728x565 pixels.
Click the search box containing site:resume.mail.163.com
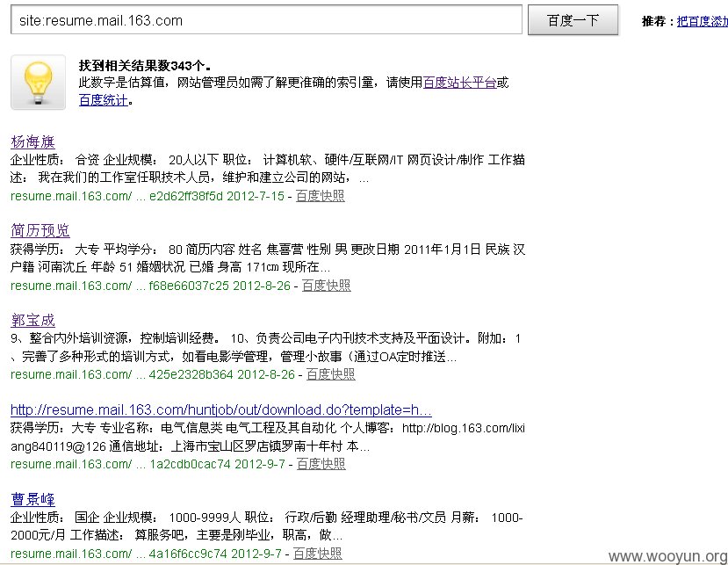(x=266, y=20)
